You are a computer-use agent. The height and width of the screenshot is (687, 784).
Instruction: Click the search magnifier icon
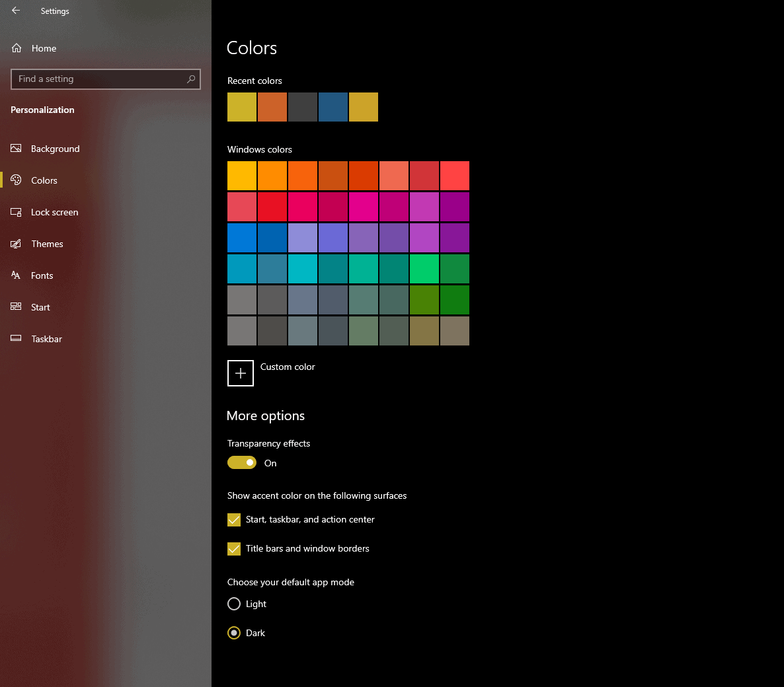point(191,79)
